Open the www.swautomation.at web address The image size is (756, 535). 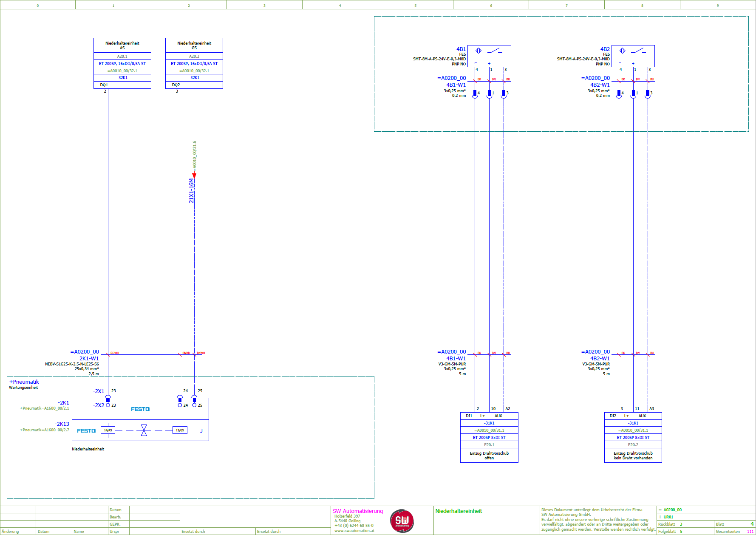pyautogui.click(x=354, y=531)
